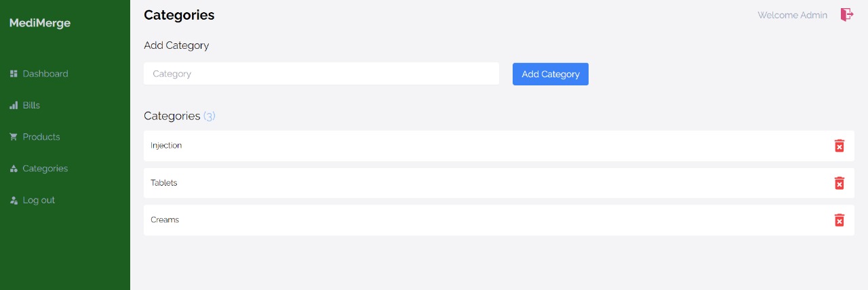
Task: Open the Dashboard menu item
Action: click(45, 74)
